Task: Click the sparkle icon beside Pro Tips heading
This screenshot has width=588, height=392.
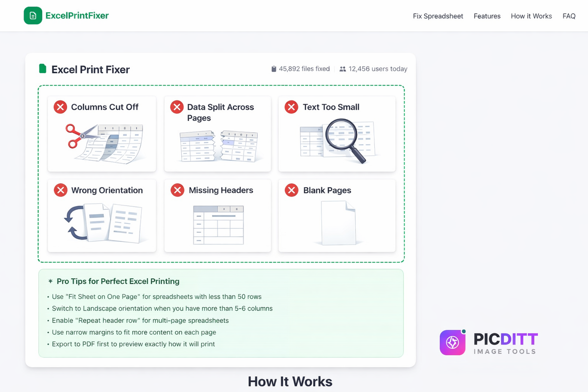Action: click(x=50, y=281)
